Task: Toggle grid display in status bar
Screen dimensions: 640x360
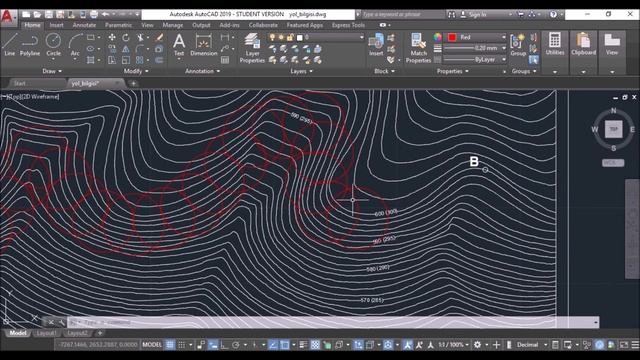Action: [x=170, y=345]
